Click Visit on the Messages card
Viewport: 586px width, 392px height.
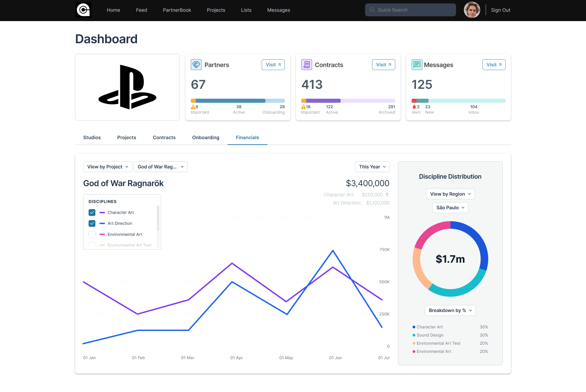pos(494,65)
